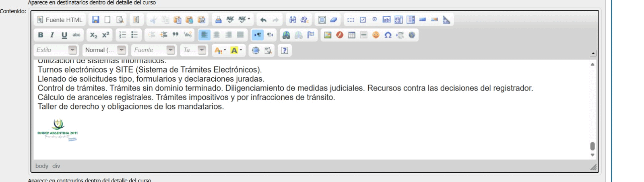This screenshot has height=182, width=644.
Task: Expand the Fuente font dropdown
Action: 171,50
